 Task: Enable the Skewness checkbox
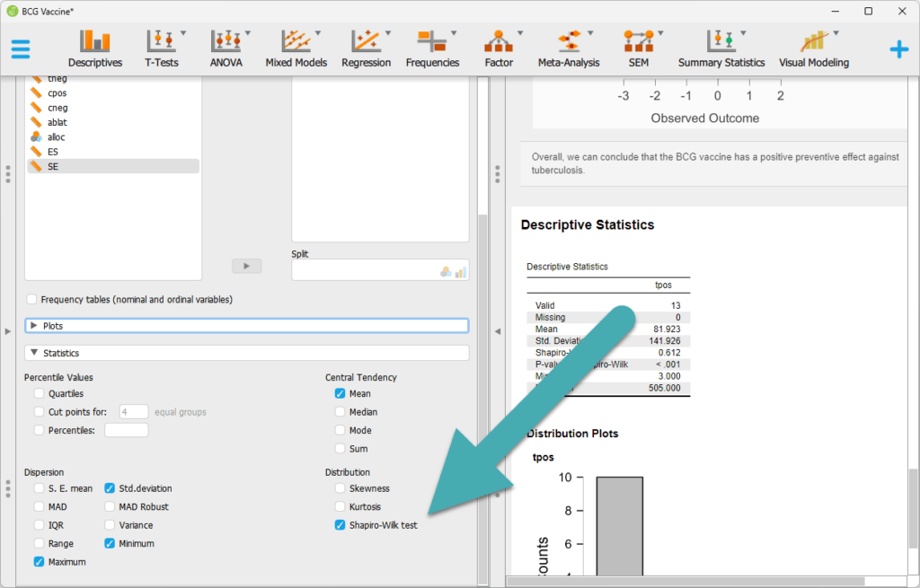pyautogui.click(x=340, y=488)
